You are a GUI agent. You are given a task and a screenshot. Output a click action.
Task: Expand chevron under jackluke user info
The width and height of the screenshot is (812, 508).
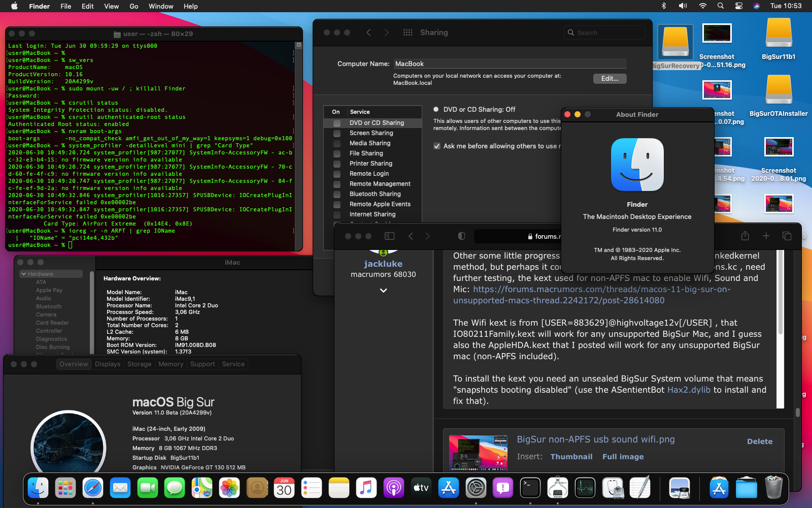pyautogui.click(x=383, y=291)
